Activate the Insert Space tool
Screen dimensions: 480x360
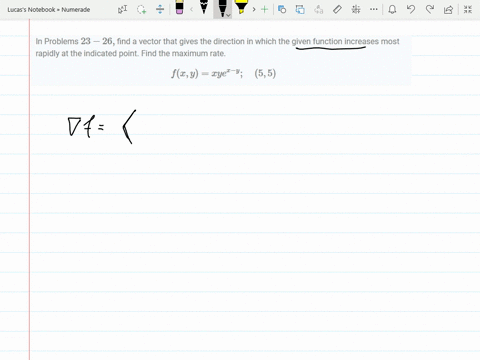click(x=160, y=9)
